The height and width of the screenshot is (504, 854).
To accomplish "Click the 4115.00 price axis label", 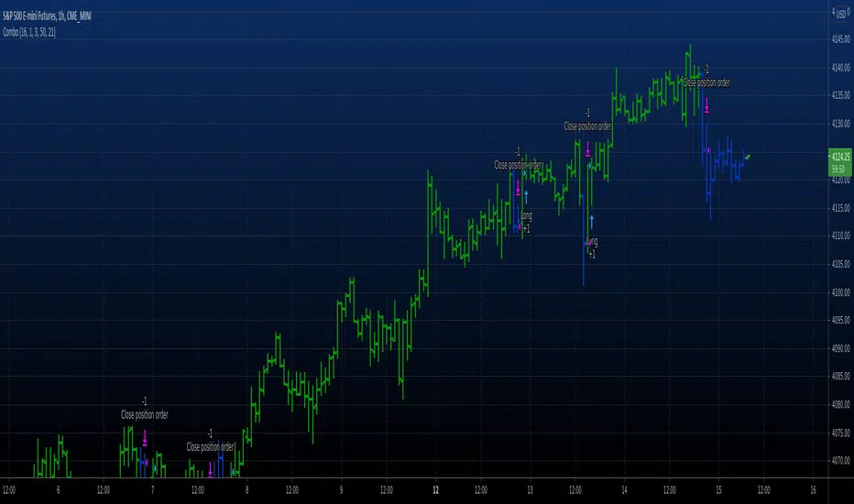I will coord(840,208).
